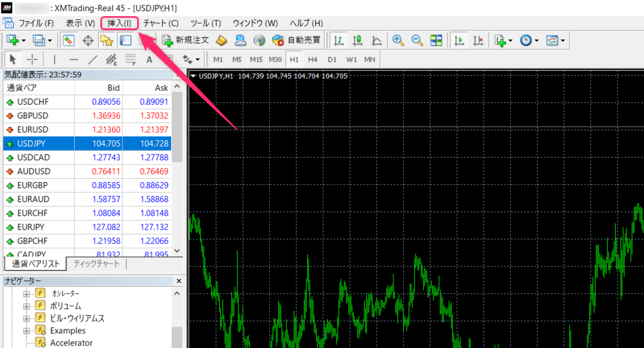Select the H1 timeframe button
Viewport: 644px width, 348px height.
(294, 60)
